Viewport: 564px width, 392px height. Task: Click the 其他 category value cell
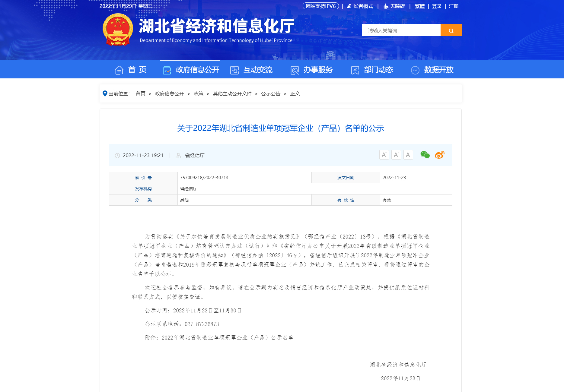[244, 200]
